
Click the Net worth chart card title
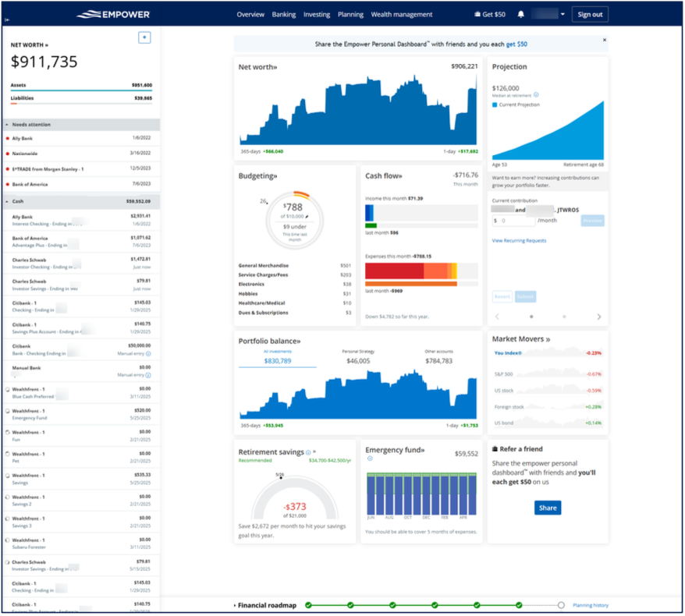257,67
